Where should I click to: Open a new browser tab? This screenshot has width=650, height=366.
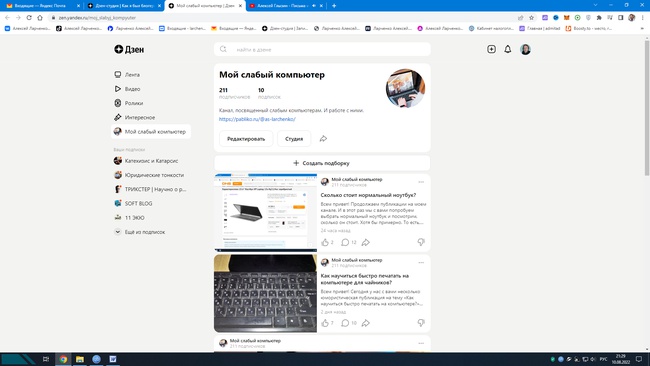[x=334, y=6]
